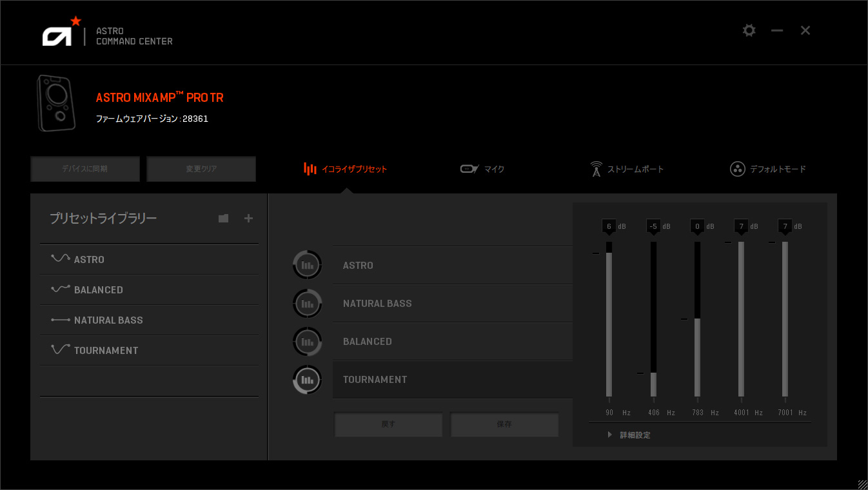Viewport: 868px width, 490px height.
Task: Click the curve icon beside ASTRO in the library
Action: point(60,259)
